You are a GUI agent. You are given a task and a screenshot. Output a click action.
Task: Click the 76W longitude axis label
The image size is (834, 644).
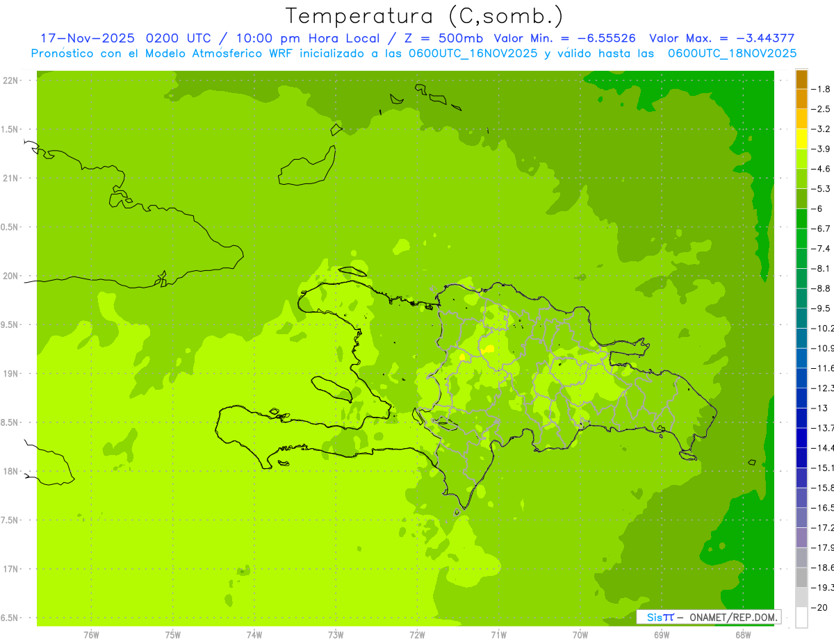click(91, 634)
